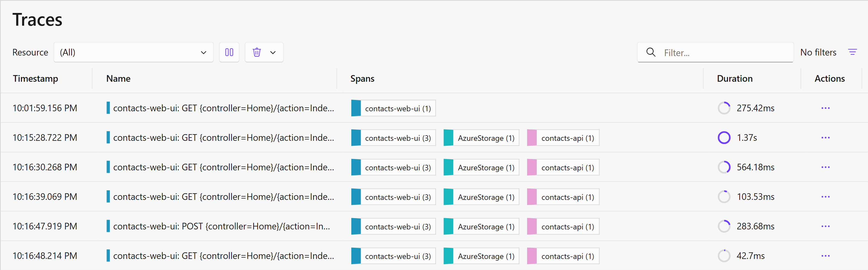Open actions menu for the 564.18ms trace

click(x=825, y=167)
